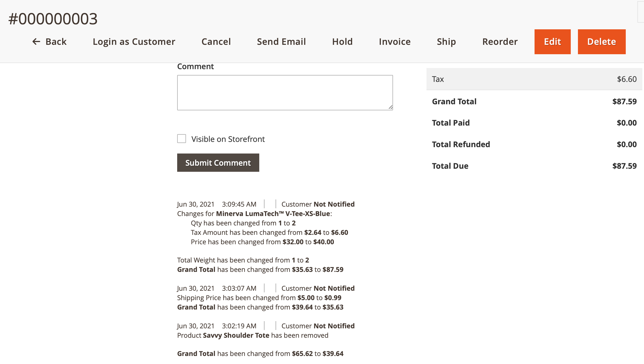Click Qty changed from 1 to 2 line

[243, 223]
